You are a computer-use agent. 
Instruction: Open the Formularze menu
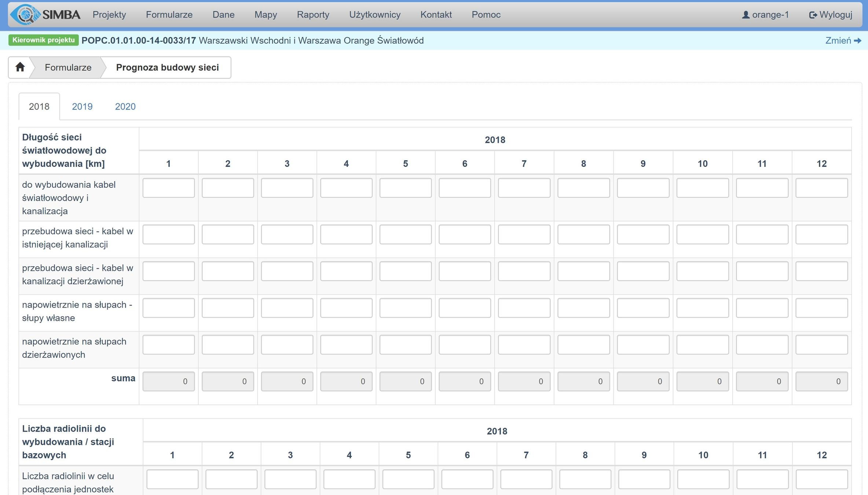coord(169,15)
